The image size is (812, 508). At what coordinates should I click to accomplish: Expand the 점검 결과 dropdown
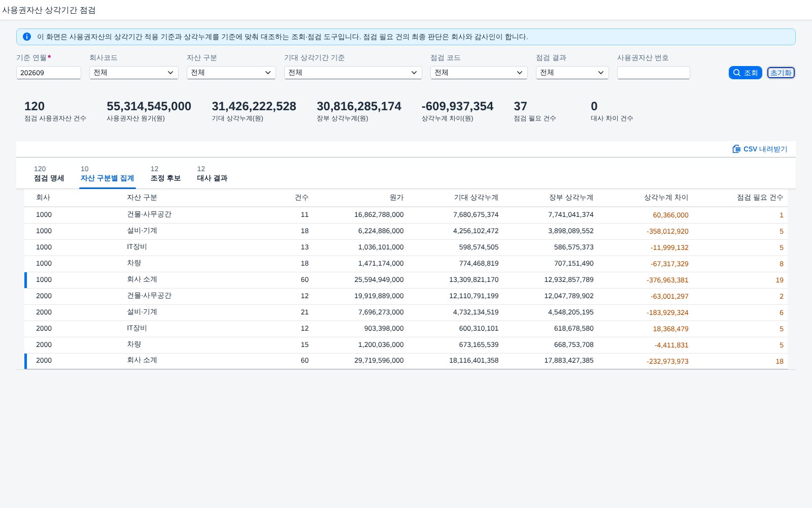tap(572, 73)
